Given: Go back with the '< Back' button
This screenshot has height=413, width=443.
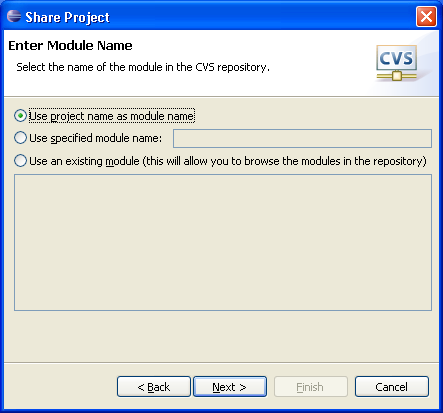Looking at the screenshot, I should click(154, 387).
